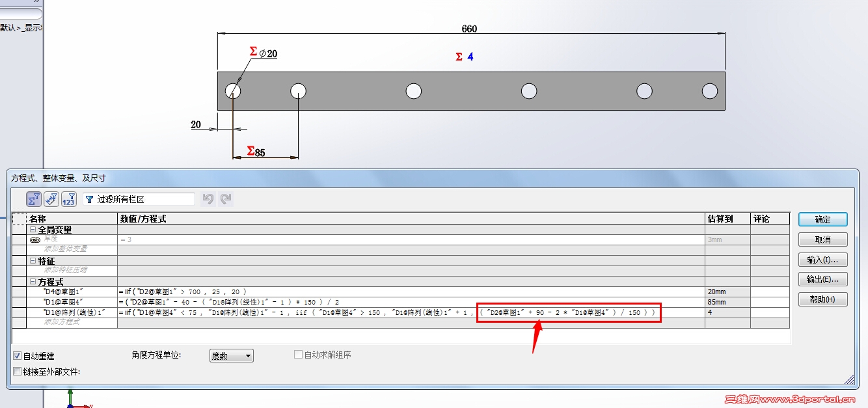
Task: Select the Equation View filter icon
Action: pos(33,199)
